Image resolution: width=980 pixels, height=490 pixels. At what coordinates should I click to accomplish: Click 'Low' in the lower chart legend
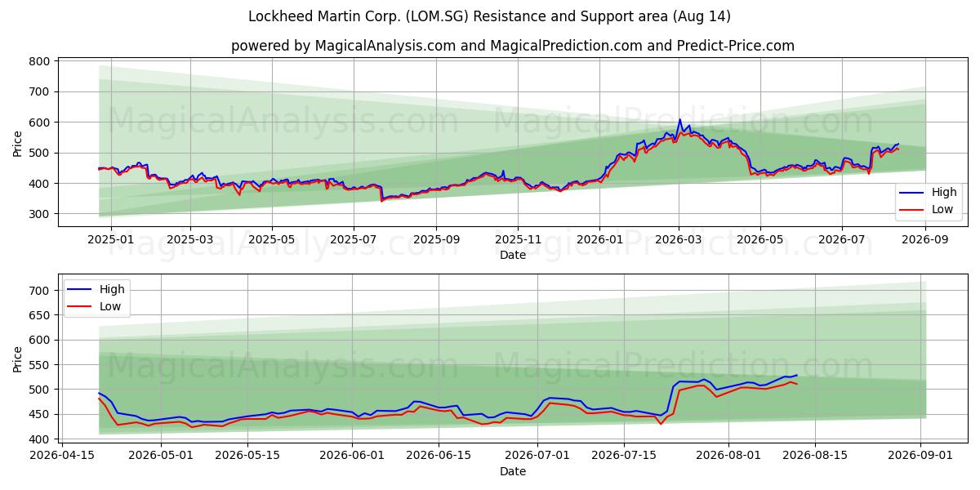109,306
